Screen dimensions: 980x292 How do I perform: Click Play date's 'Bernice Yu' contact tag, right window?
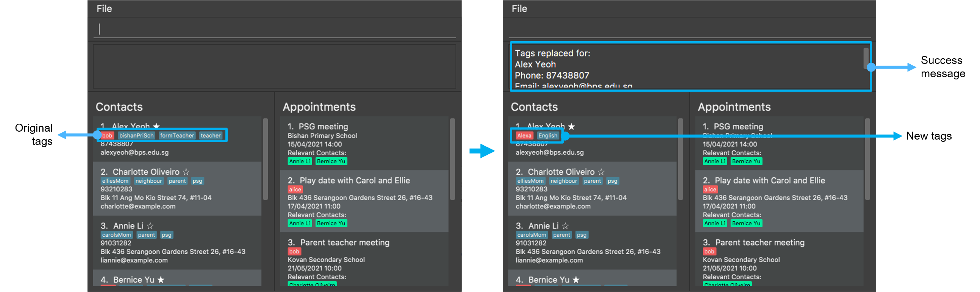click(x=746, y=223)
